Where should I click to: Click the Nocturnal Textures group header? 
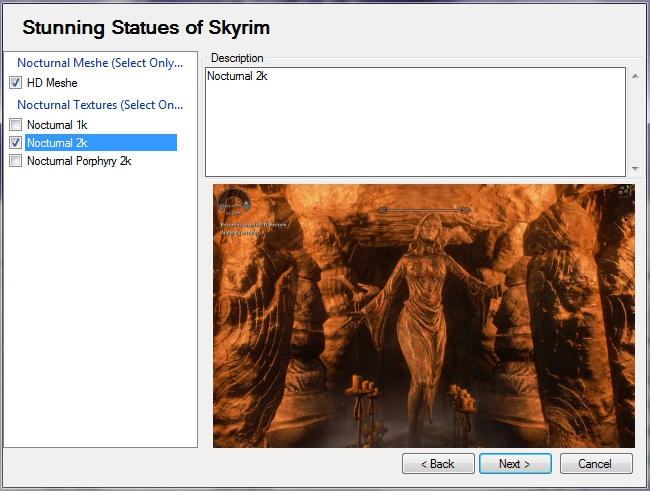(100, 105)
